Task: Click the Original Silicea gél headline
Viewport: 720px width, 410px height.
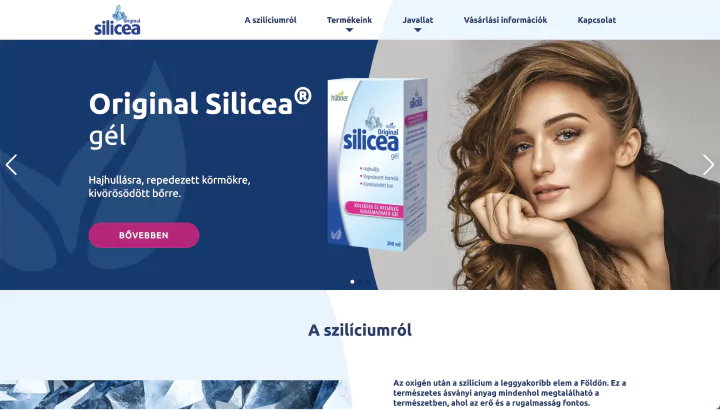Action: [200, 119]
